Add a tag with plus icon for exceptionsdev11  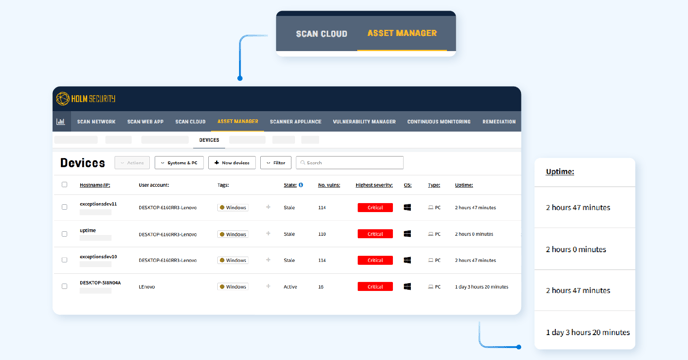(268, 207)
